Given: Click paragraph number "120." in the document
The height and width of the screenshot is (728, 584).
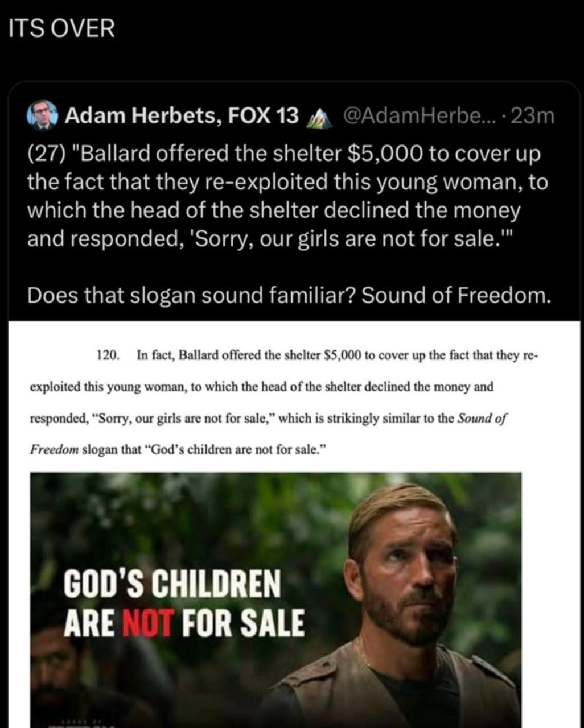Looking at the screenshot, I should (x=108, y=356).
